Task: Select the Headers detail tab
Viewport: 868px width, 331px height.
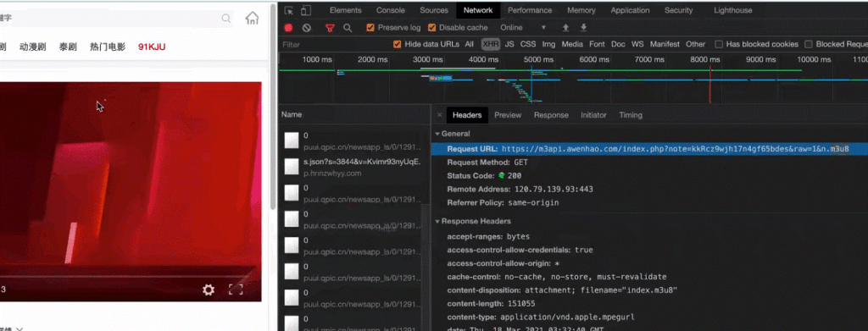Action: pos(467,115)
